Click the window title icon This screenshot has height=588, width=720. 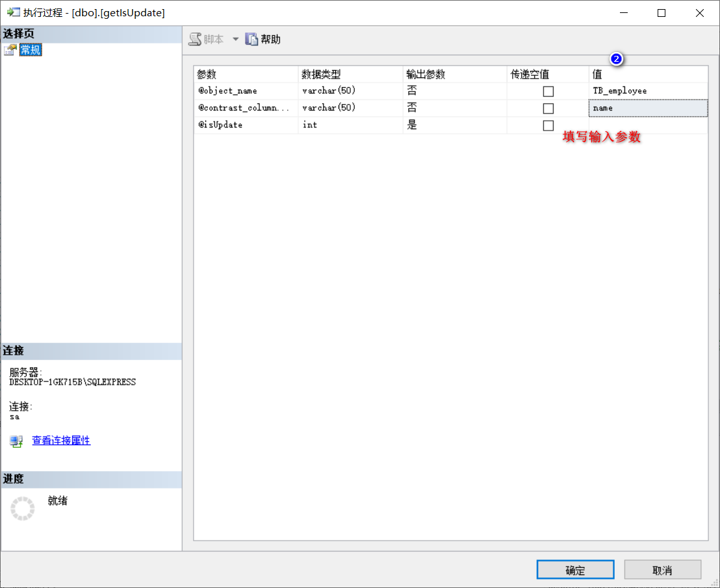coord(13,12)
